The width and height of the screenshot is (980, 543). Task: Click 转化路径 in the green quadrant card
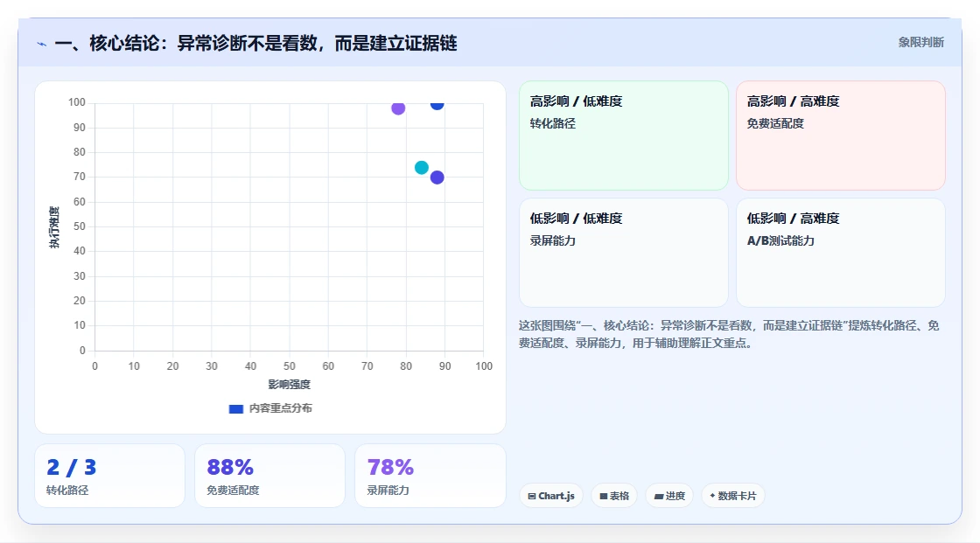click(552, 123)
